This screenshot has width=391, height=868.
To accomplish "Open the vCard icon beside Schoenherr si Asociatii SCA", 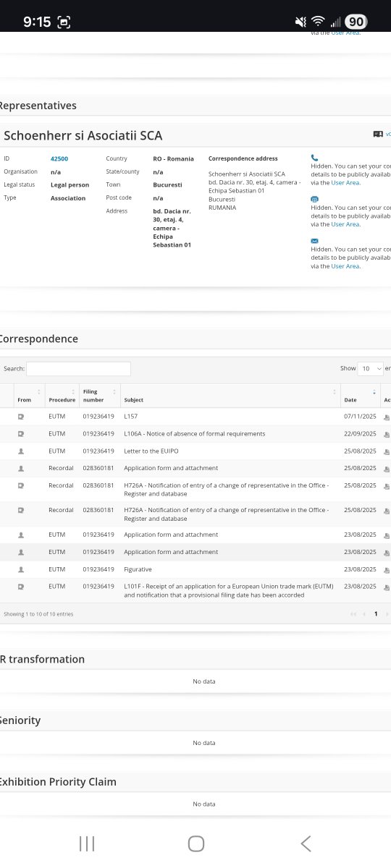I will [378, 135].
